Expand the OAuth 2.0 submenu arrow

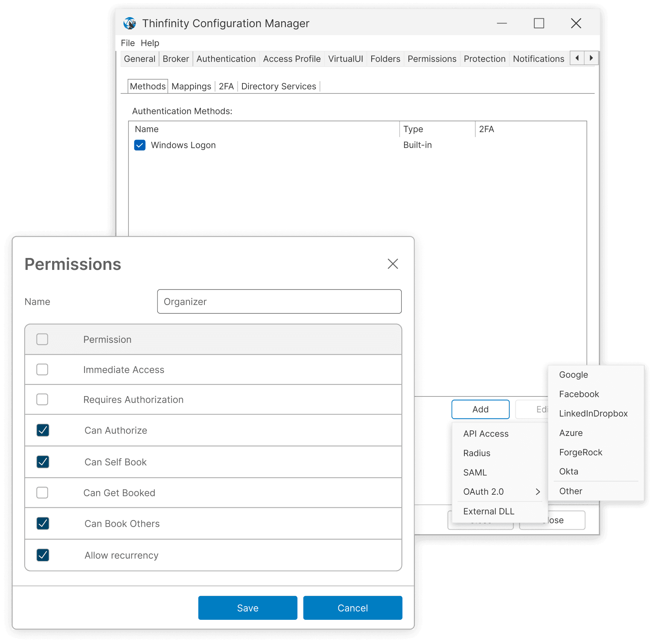(538, 492)
